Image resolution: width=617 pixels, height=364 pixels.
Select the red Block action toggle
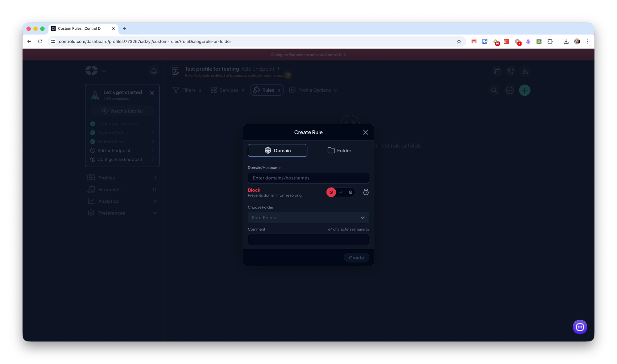click(331, 192)
